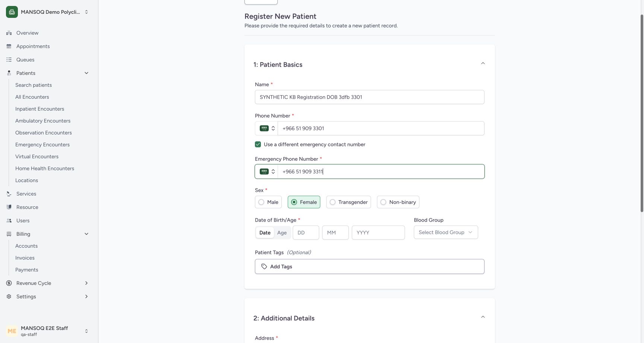Collapse the Patients submenu chevron
This screenshot has height=343, width=644.
pos(86,73)
